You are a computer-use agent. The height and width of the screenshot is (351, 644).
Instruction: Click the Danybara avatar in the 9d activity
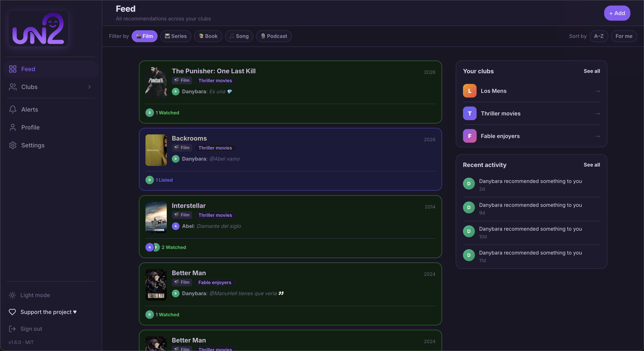pos(469,207)
